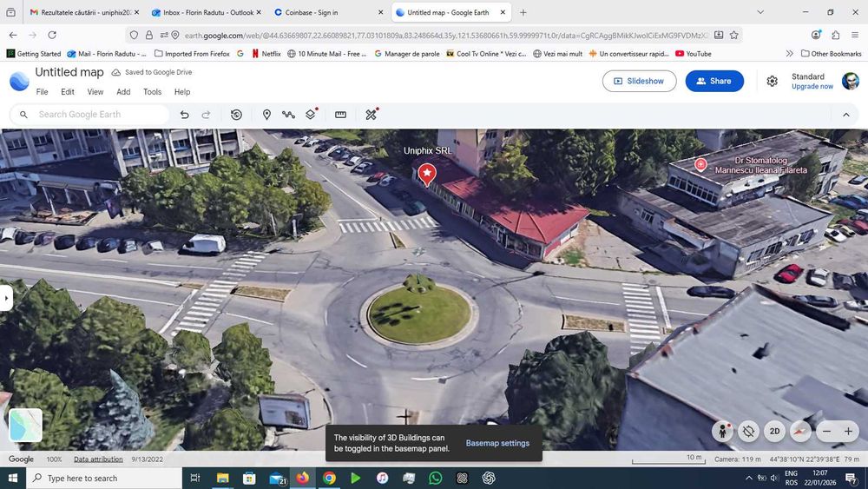This screenshot has width=868, height=489.
Task: Open historical imagery clock tool
Action: pos(236,115)
